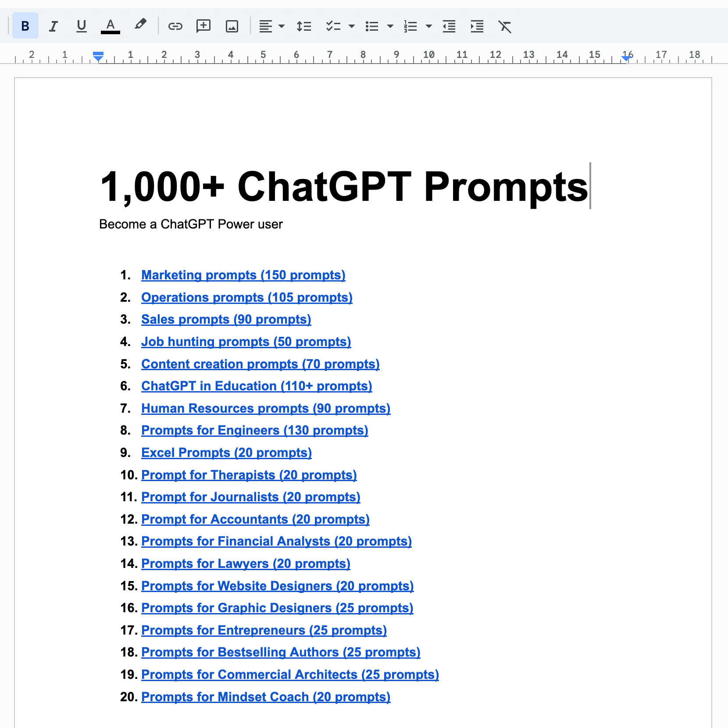Screen dimensions: 728x728
Task: Toggle Italic formatting button
Action: point(53,26)
